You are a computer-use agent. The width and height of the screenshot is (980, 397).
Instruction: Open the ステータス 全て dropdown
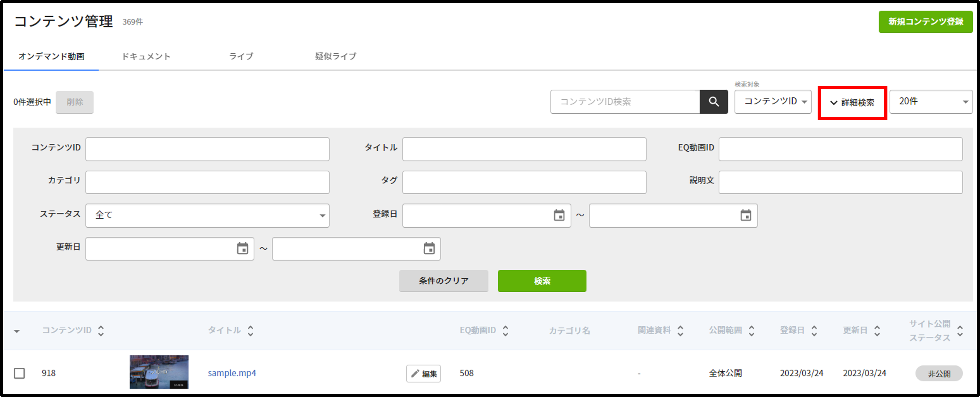pyautogui.click(x=207, y=216)
